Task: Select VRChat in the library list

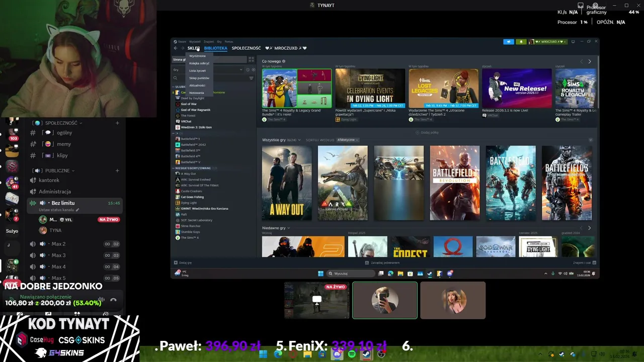Action: 186,121
